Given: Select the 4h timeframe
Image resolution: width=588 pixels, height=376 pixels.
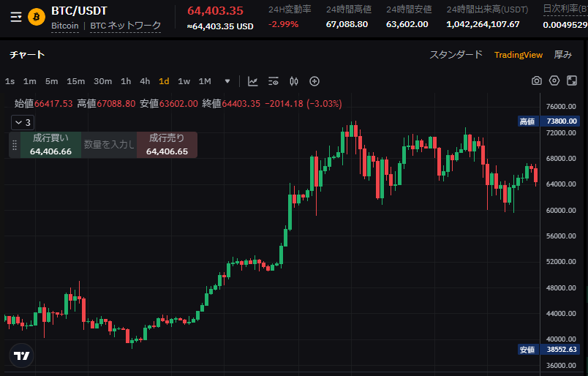Looking at the screenshot, I should click(145, 81).
